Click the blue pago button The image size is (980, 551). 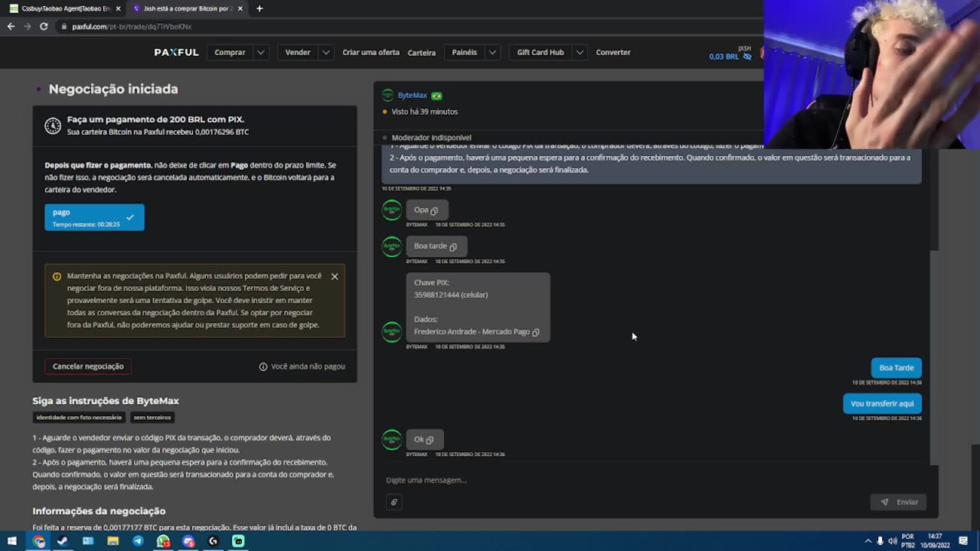(94, 217)
